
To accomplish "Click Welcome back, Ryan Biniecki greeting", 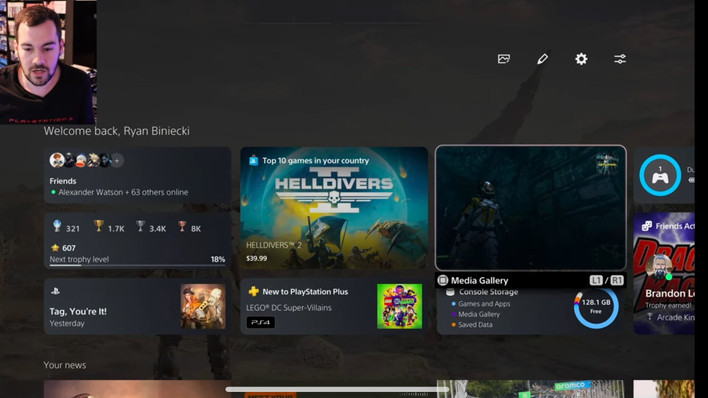I will pos(116,131).
